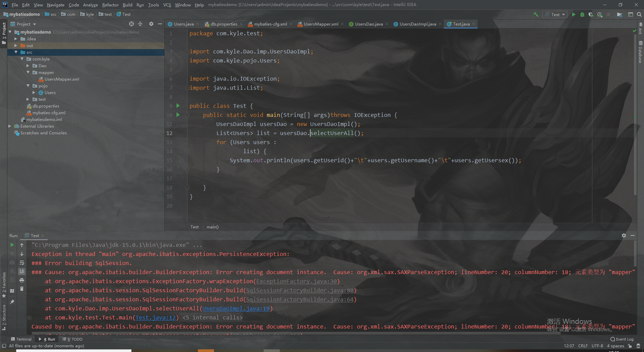Screen dimensions: 644x352
Task: Click the CRLF line separator indicator
Action: click(x=583, y=346)
